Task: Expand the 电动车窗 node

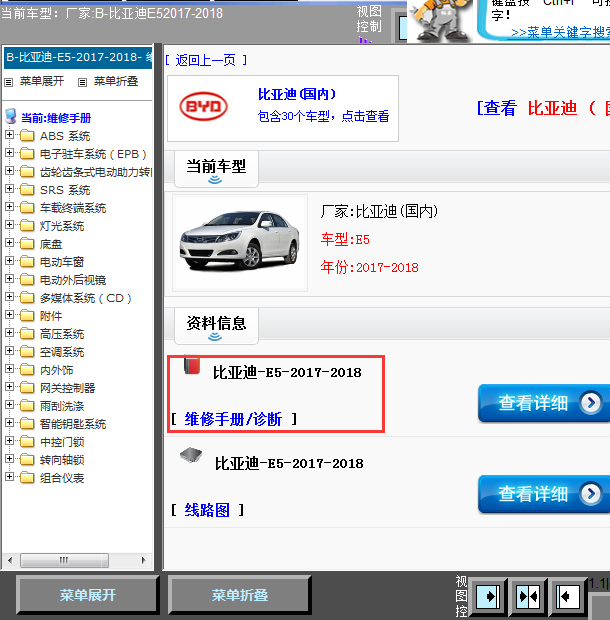Action: coord(9,261)
